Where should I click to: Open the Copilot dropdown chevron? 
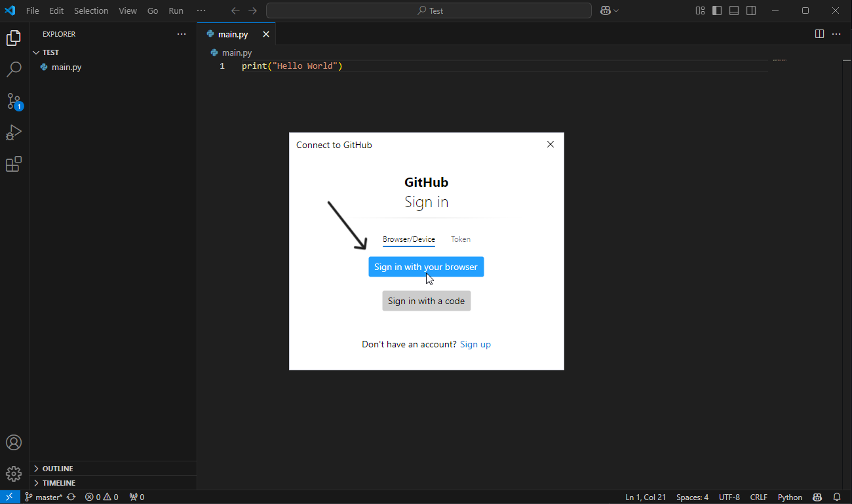click(x=616, y=10)
